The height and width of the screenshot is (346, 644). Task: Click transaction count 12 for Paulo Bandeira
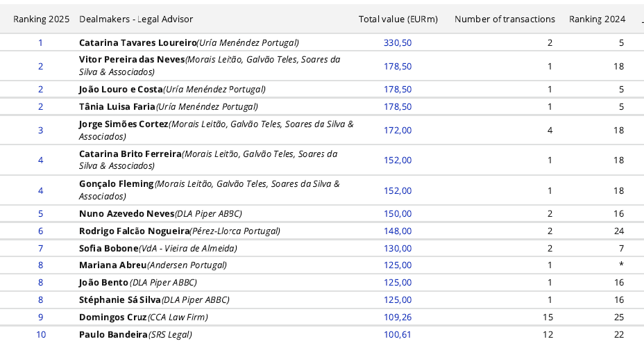coord(548,334)
